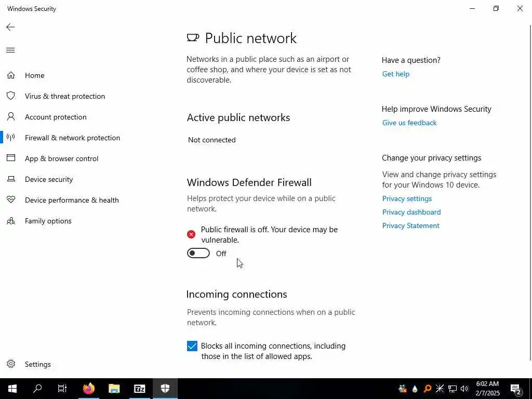
Task: Click the taskbar clock showing 6:02 AM
Action: (487, 389)
